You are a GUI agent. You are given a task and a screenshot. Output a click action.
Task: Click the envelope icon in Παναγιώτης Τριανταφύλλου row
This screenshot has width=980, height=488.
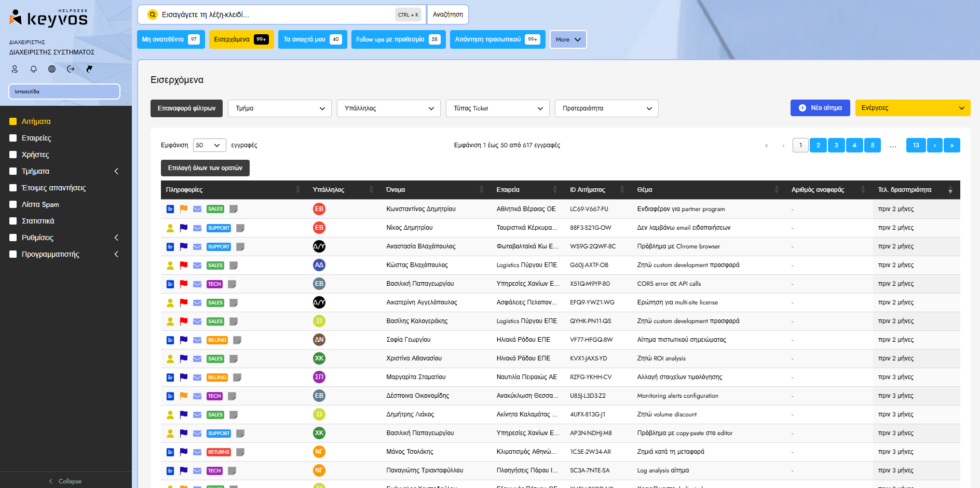[x=197, y=470]
